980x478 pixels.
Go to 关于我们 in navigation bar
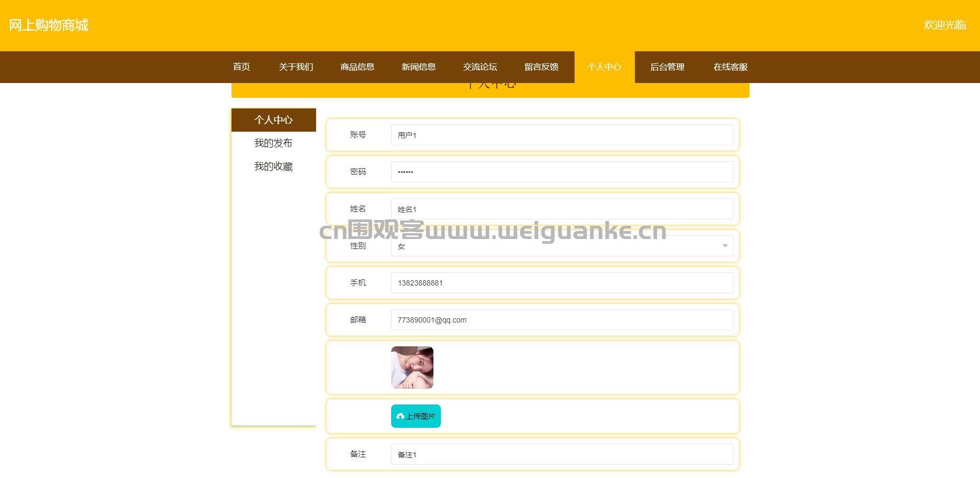tap(296, 67)
